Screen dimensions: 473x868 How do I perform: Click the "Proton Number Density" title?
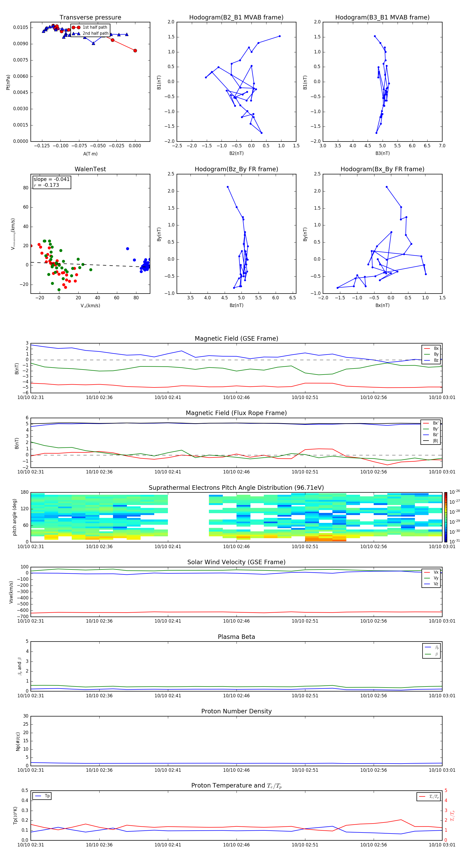236,711
